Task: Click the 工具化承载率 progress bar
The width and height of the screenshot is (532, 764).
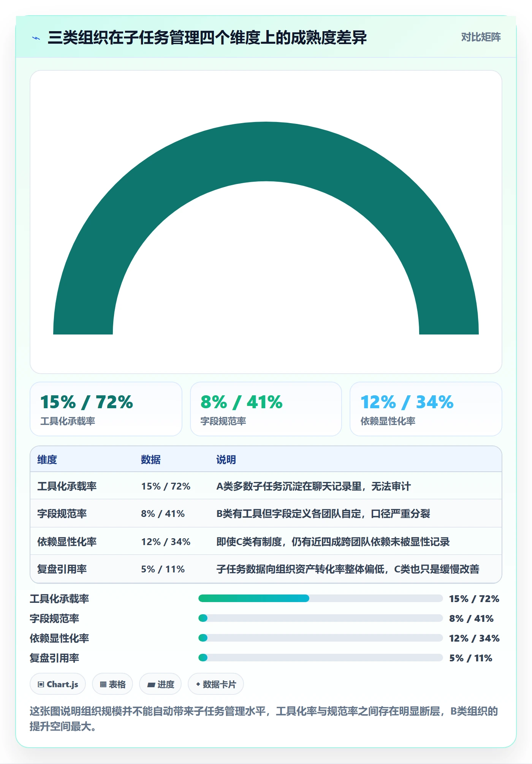Action: pyautogui.click(x=320, y=598)
